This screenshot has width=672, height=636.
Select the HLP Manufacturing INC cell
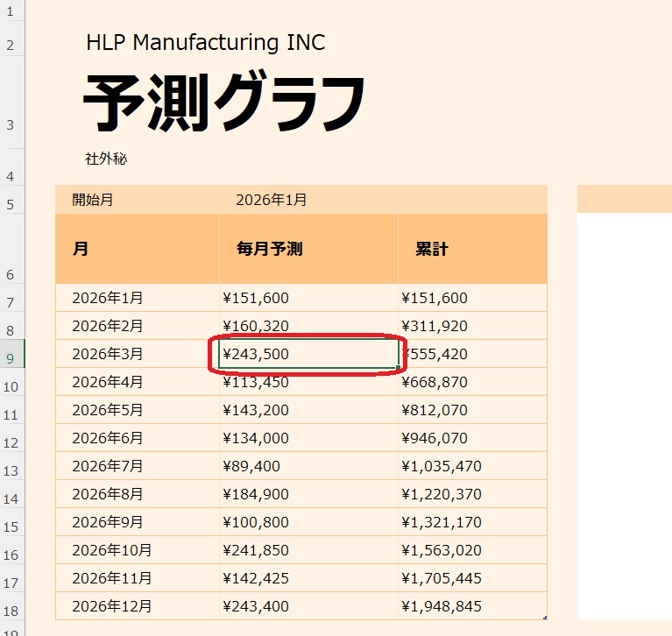(x=205, y=42)
